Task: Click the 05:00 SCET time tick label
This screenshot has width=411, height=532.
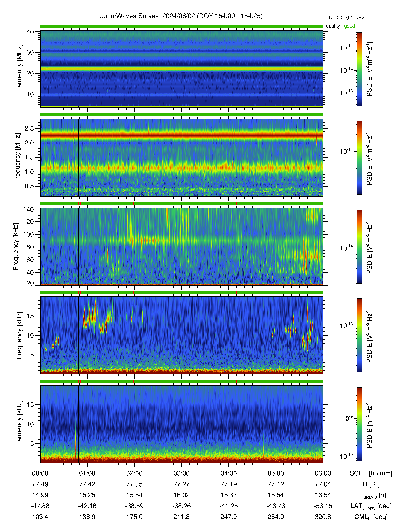Action: coord(276,473)
